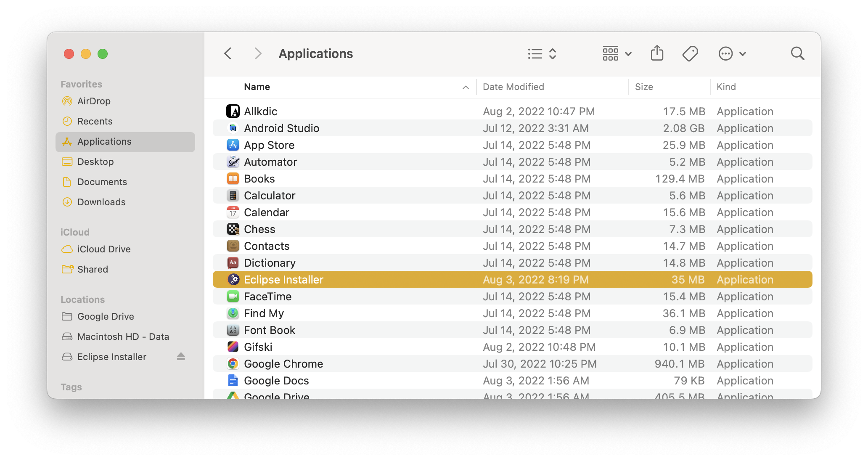Select the Dictionary application row
Viewport: 868px width, 461px height.
270,263
